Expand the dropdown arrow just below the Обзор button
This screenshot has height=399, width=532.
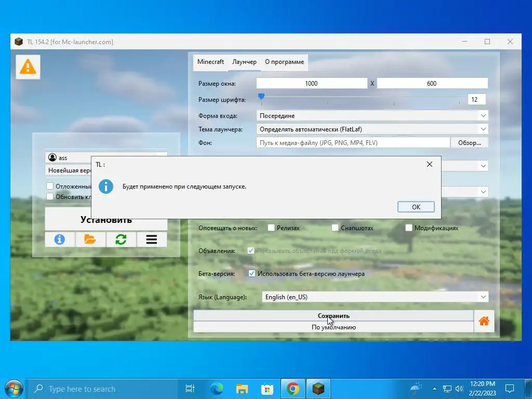[483, 166]
